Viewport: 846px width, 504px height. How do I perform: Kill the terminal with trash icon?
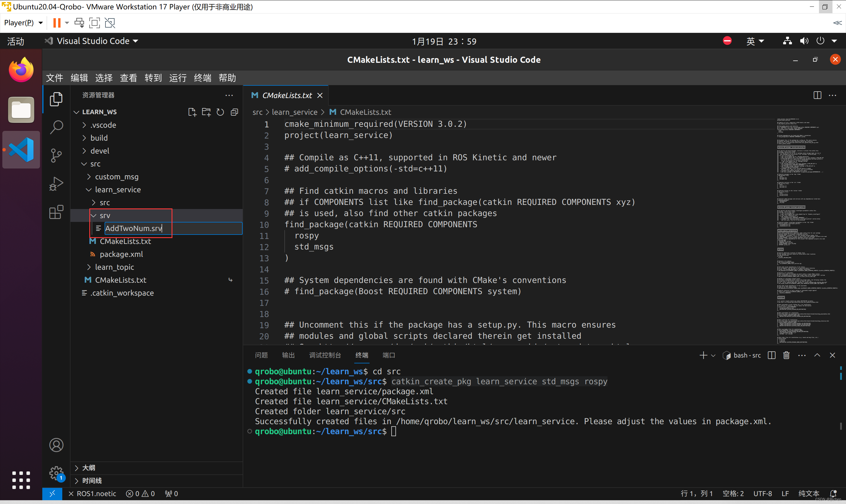point(786,355)
